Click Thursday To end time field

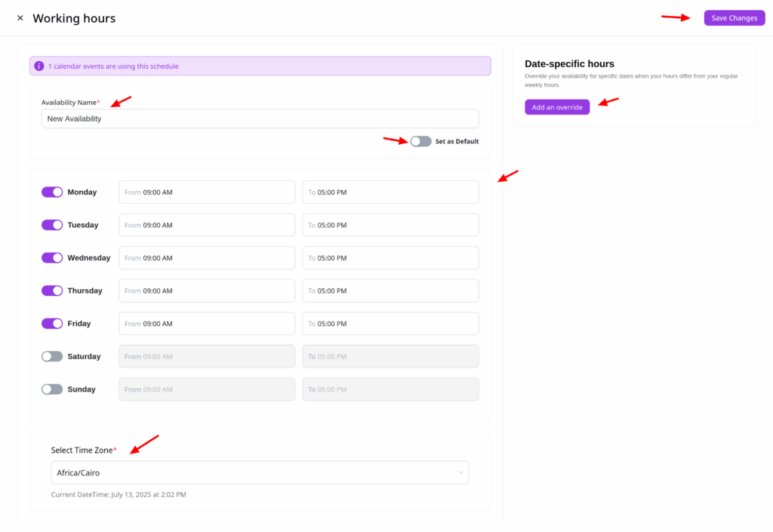tap(390, 291)
